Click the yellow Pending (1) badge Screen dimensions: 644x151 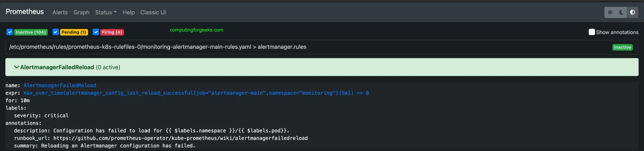tap(74, 32)
